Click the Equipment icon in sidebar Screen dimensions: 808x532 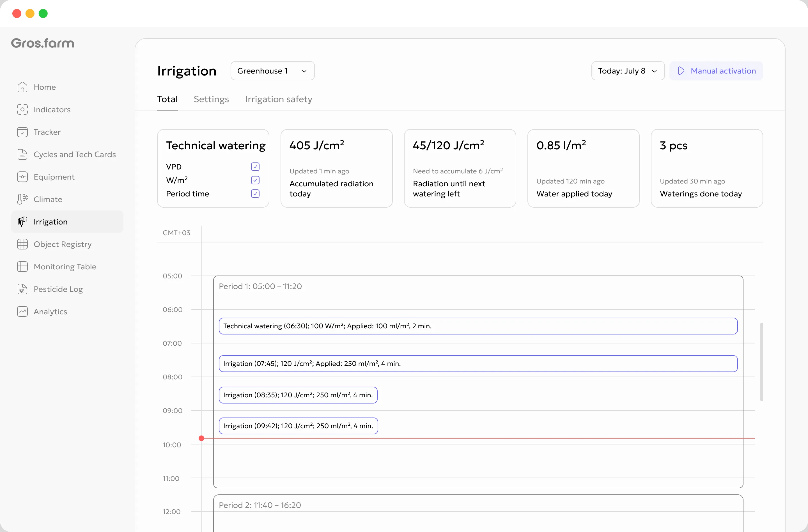tap(22, 176)
